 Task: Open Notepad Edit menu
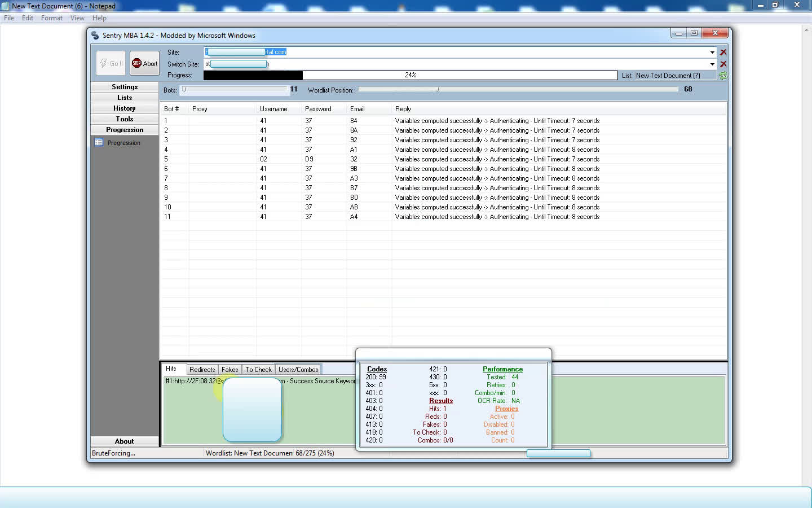click(x=28, y=18)
